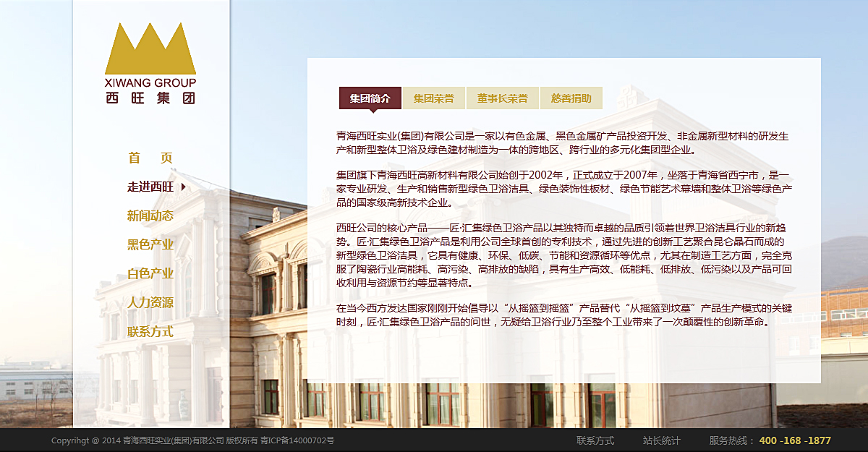The height and width of the screenshot is (452, 868).
Task: Click the 服务热线 label in the footer
Action: pyautogui.click(x=732, y=440)
